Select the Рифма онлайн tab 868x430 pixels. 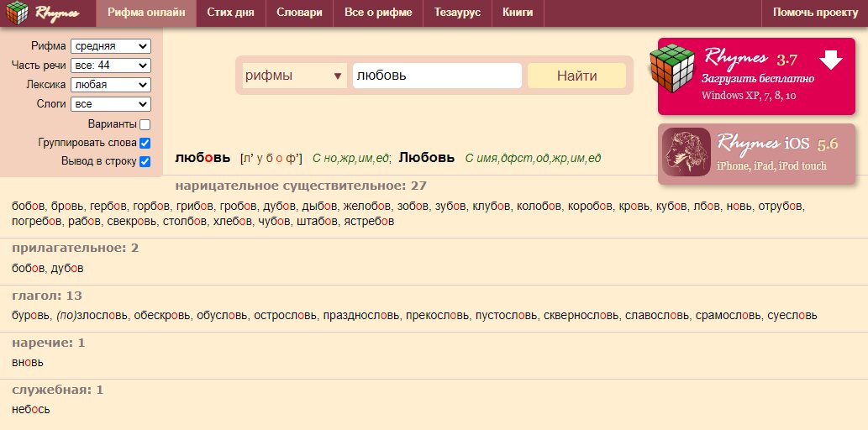[x=146, y=13]
